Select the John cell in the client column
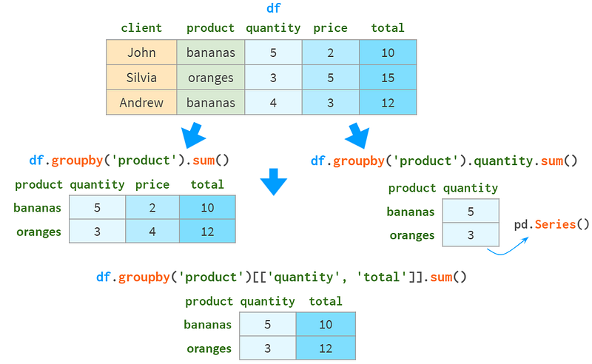Viewport: 592px width, 364px height. (x=141, y=52)
